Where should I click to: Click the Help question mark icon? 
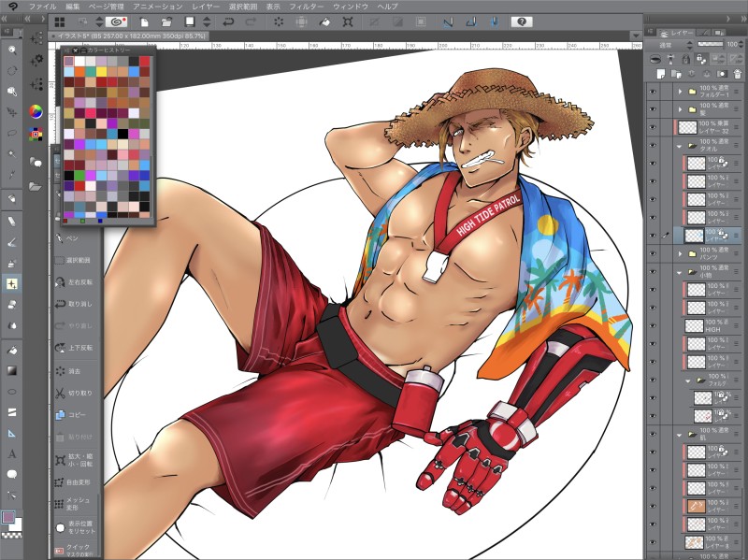[522, 22]
